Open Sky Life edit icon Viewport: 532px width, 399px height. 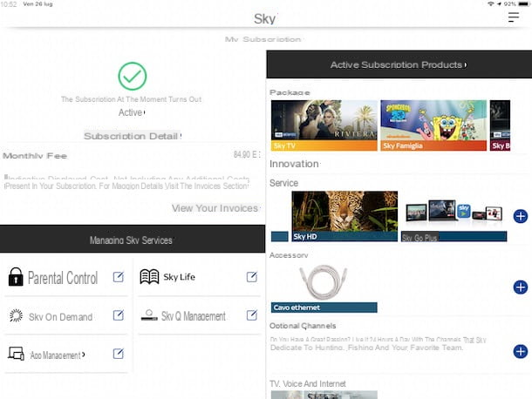click(x=252, y=277)
